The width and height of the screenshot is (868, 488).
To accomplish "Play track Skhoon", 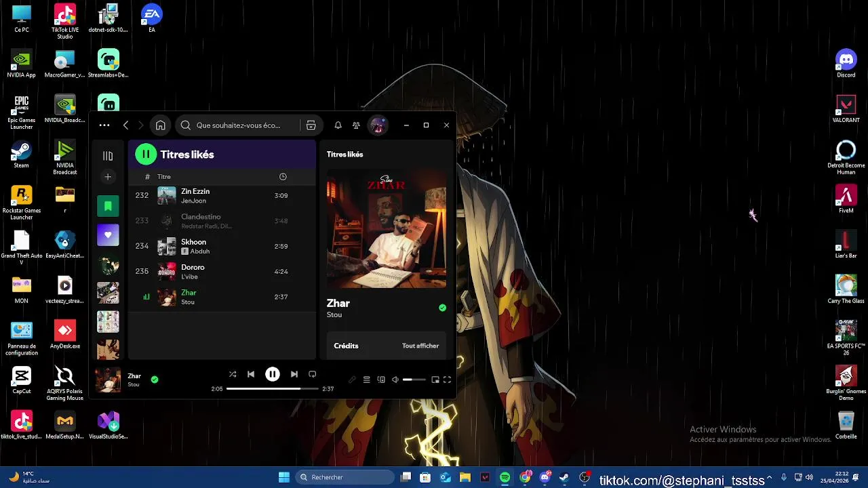I will tap(222, 246).
